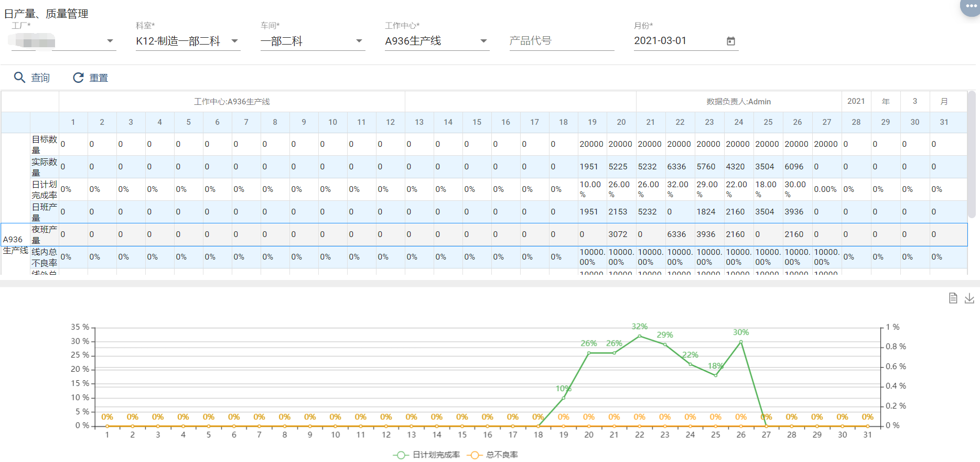Click the table's vertical scrollbar

coord(971,155)
